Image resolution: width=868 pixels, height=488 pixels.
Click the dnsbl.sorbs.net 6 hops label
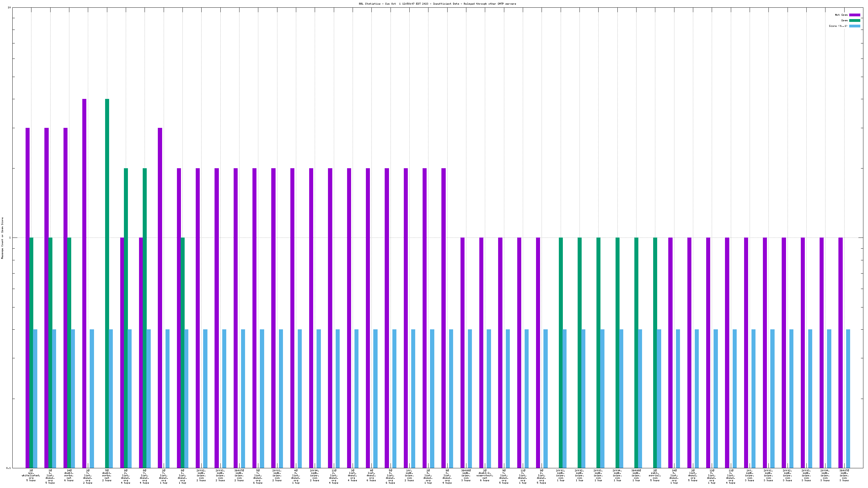tap(69, 475)
